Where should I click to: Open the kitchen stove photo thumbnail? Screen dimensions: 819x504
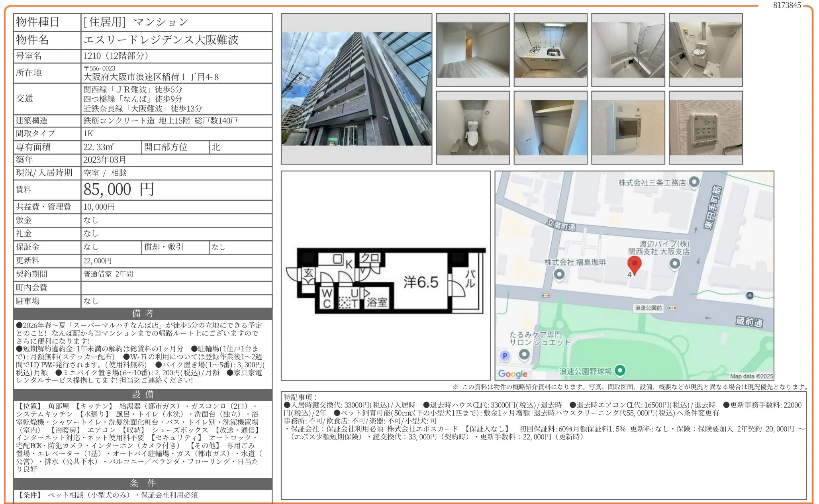[x=550, y=50]
